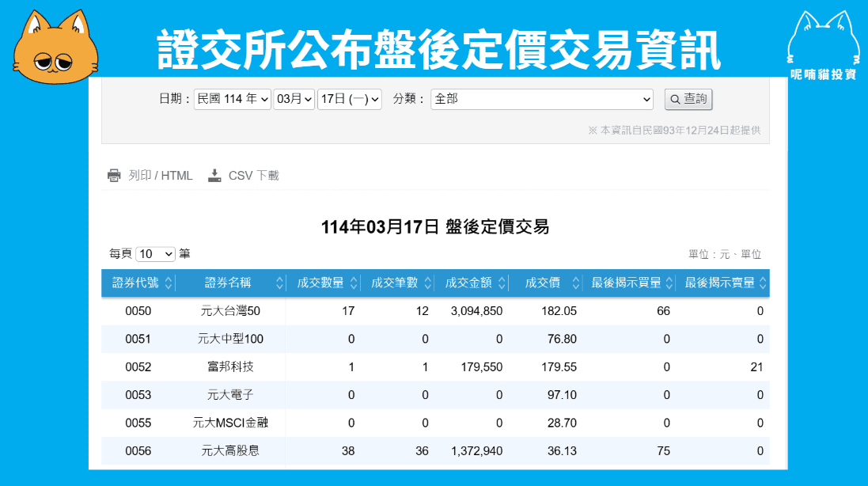This screenshot has width=868, height=486.
Task: Select security code 0056
Action: click(138, 451)
